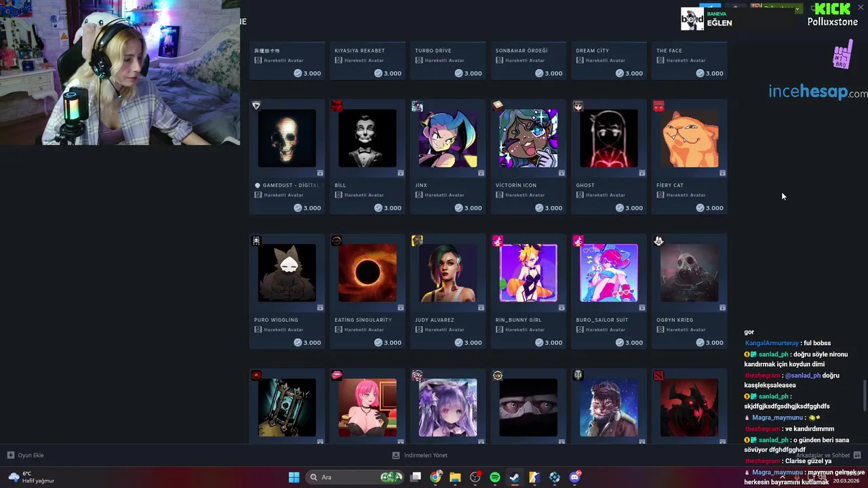
Task: Open the Windows Start menu
Action: click(x=294, y=477)
